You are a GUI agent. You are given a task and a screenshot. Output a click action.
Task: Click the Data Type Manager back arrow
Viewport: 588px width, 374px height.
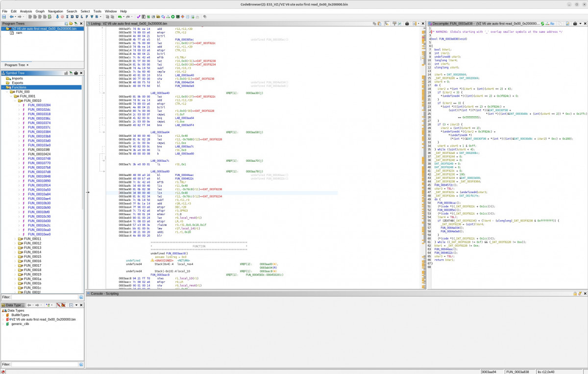click(x=30, y=305)
